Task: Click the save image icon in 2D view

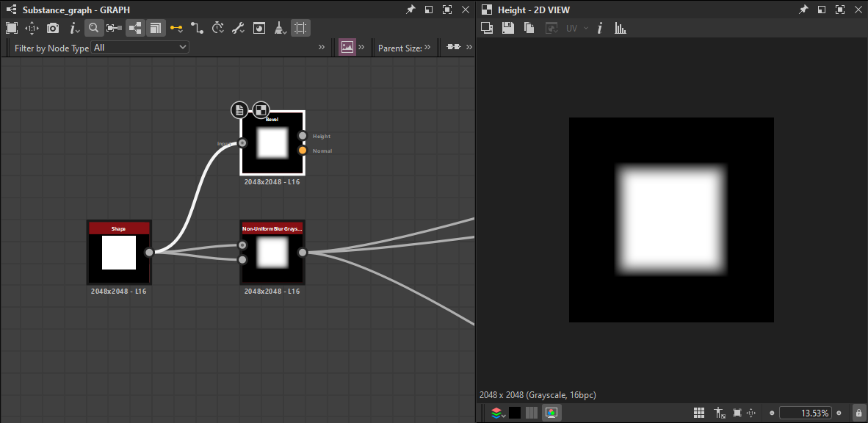Action: (x=507, y=28)
